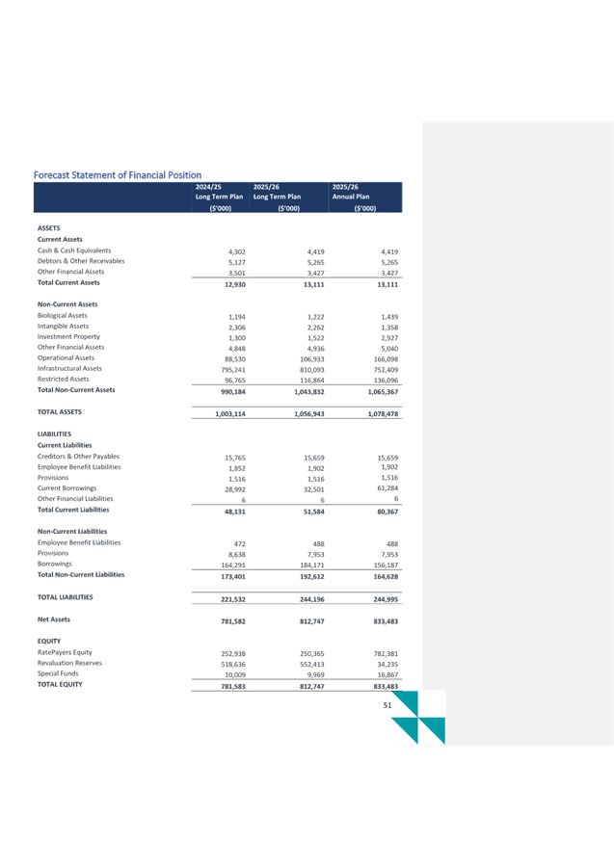The width and height of the screenshot is (614, 868).
Task: Click the 'EQUITY' section heading
Action: pyautogui.click(x=49, y=641)
